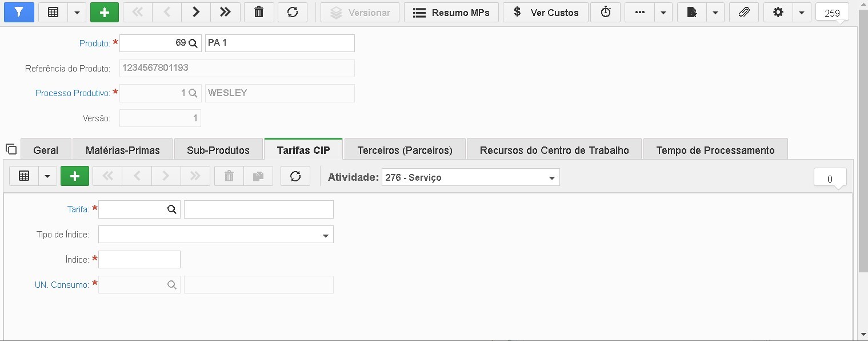Open the Tempo de Processamento tab
The image size is (868, 341).
(715, 150)
